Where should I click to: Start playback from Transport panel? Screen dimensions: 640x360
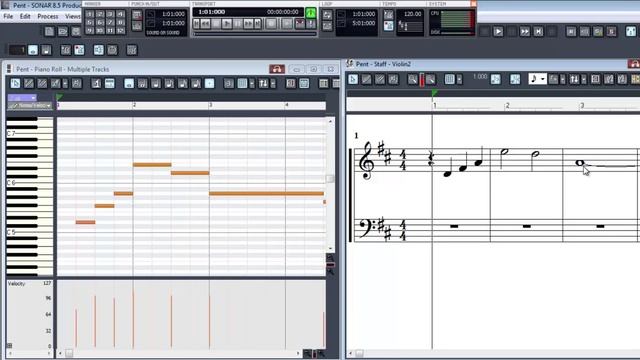(227, 24)
